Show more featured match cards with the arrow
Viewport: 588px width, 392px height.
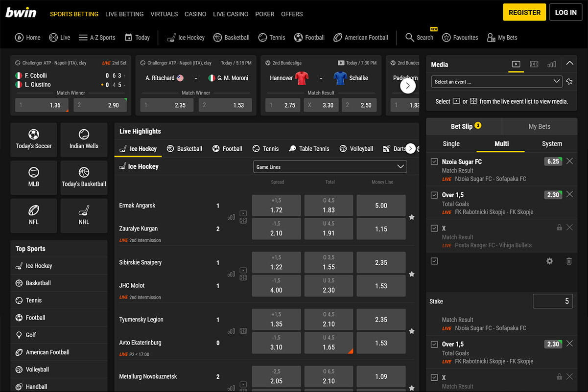coord(408,86)
